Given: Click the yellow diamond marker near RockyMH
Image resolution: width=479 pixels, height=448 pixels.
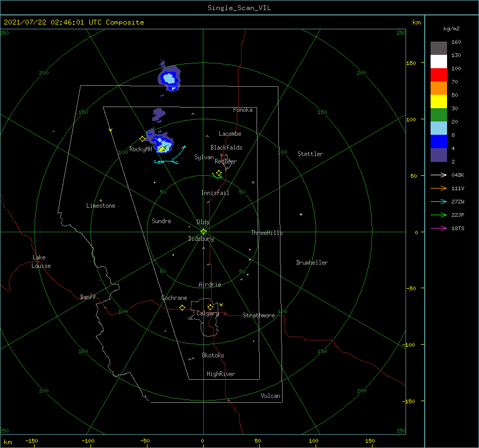Looking at the screenshot, I should pyautogui.click(x=142, y=139).
